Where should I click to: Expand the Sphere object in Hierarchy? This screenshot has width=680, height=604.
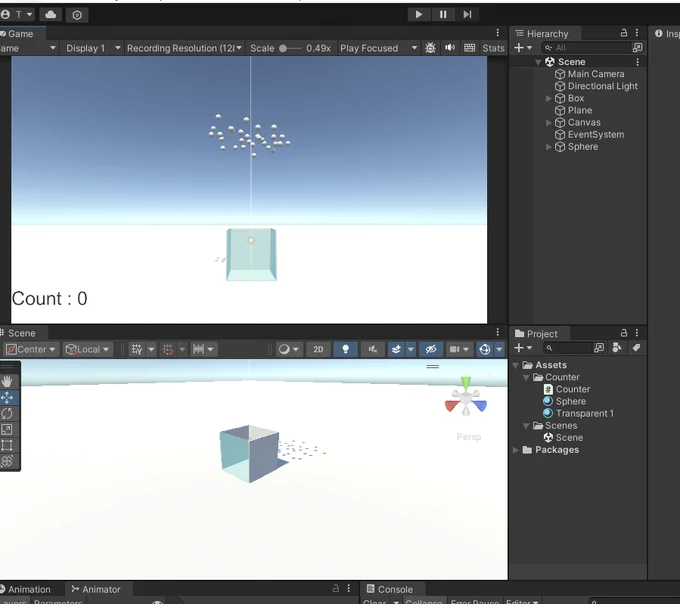tap(549, 147)
